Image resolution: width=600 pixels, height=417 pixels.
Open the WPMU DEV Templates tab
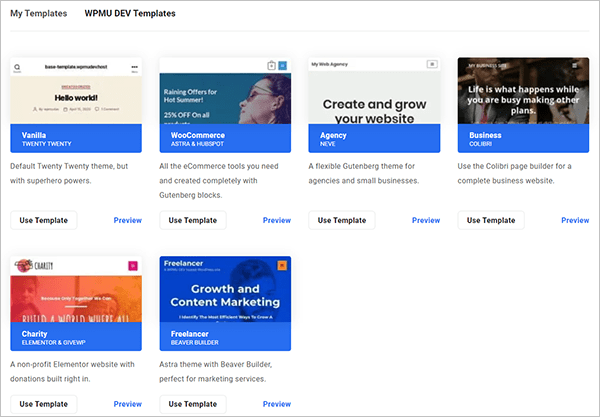[130, 13]
